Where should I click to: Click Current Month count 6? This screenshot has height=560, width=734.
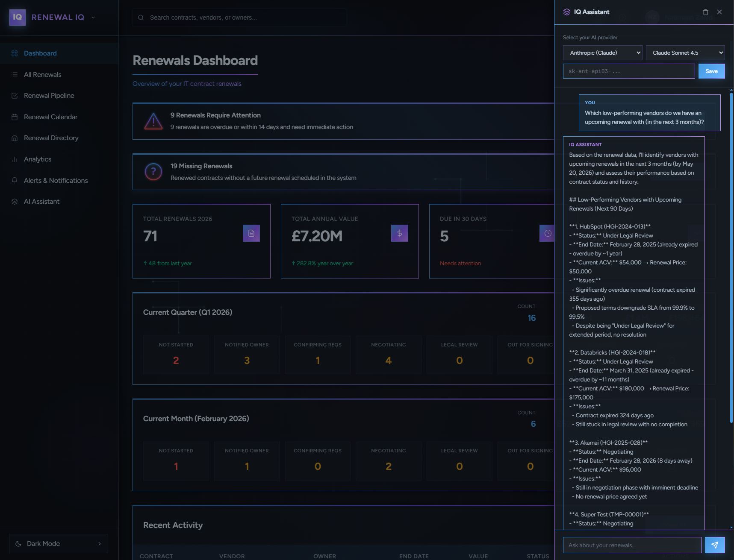click(x=533, y=424)
